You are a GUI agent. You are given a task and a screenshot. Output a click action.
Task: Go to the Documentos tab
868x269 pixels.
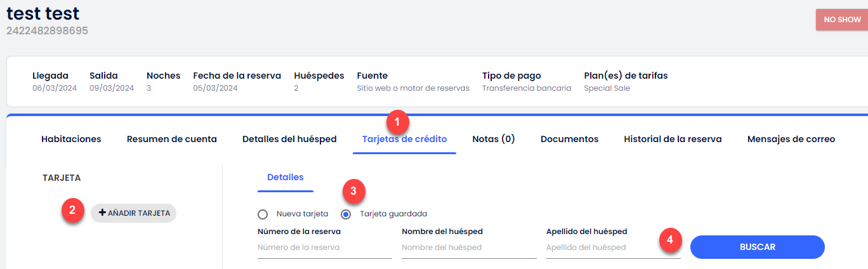tap(569, 139)
